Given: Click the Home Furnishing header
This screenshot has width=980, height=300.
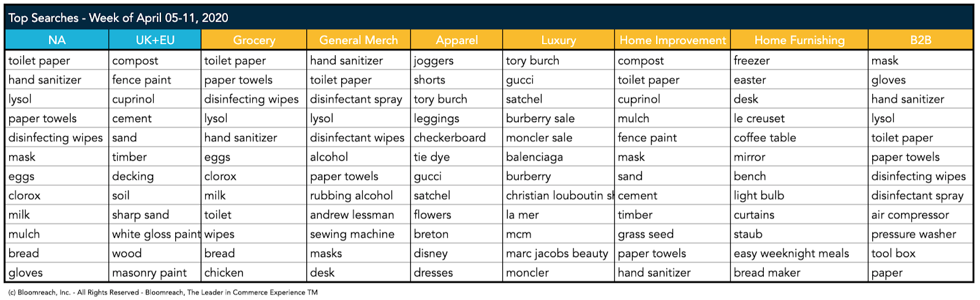Looking at the screenshot, I should tap(799, 40).
